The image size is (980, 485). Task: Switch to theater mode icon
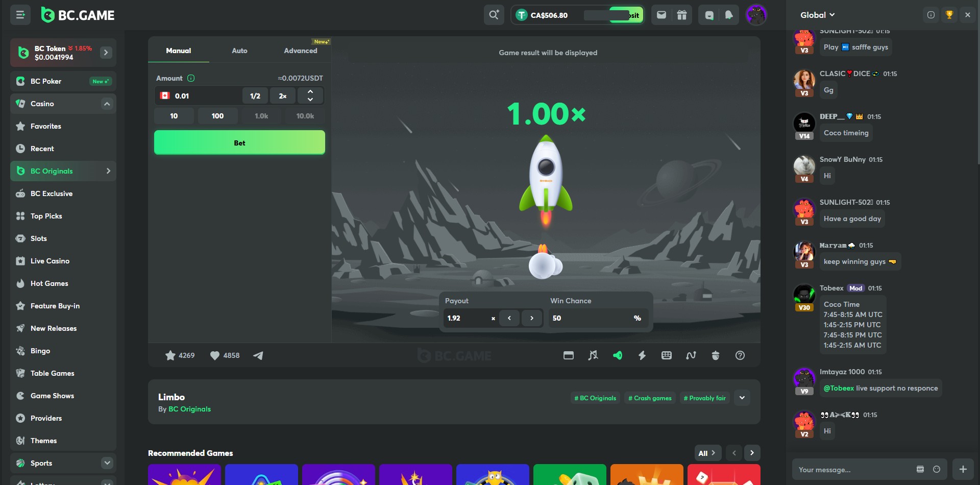click(x=569, y=355)
